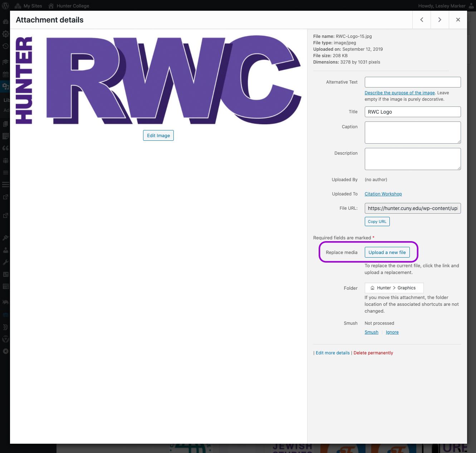Viewport: 476px width, 453px height.
Task: Open the Media section in the admin sidebar
Action: (x=5, y=86)
